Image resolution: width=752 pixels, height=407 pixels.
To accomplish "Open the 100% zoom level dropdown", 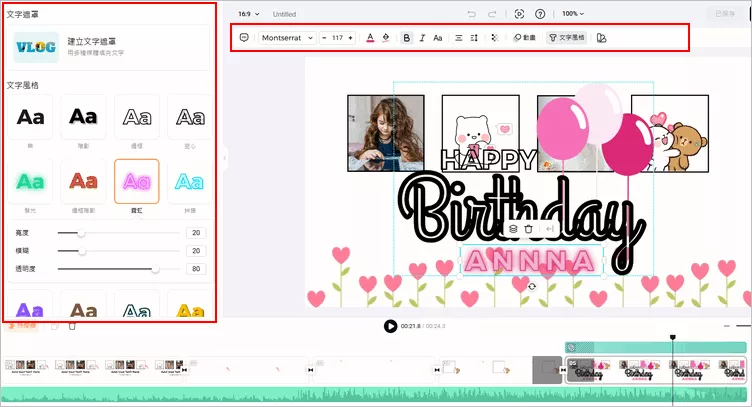I will coord(573,14).
